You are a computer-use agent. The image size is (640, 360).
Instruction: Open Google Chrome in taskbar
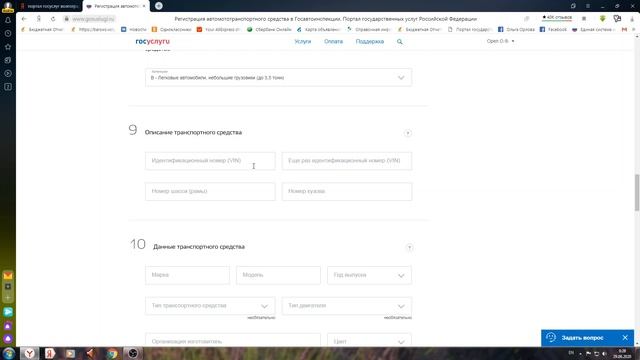[112, 353]
